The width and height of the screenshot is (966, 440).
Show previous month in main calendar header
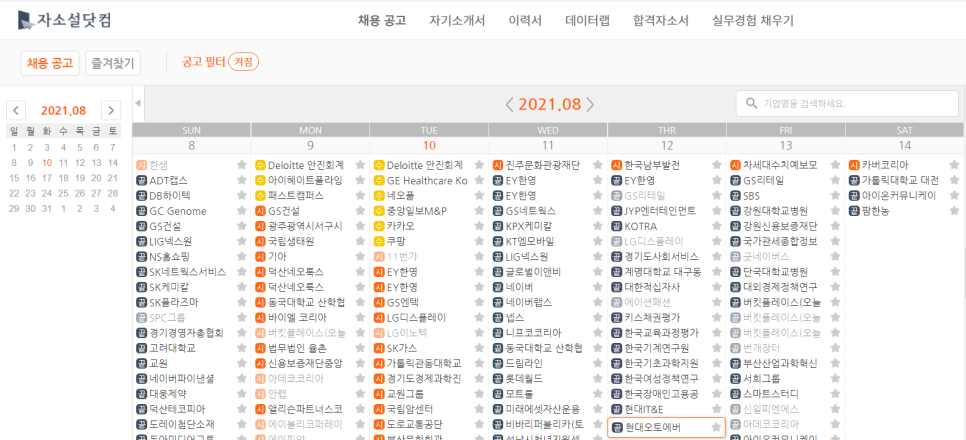click(x=509, y=104)
